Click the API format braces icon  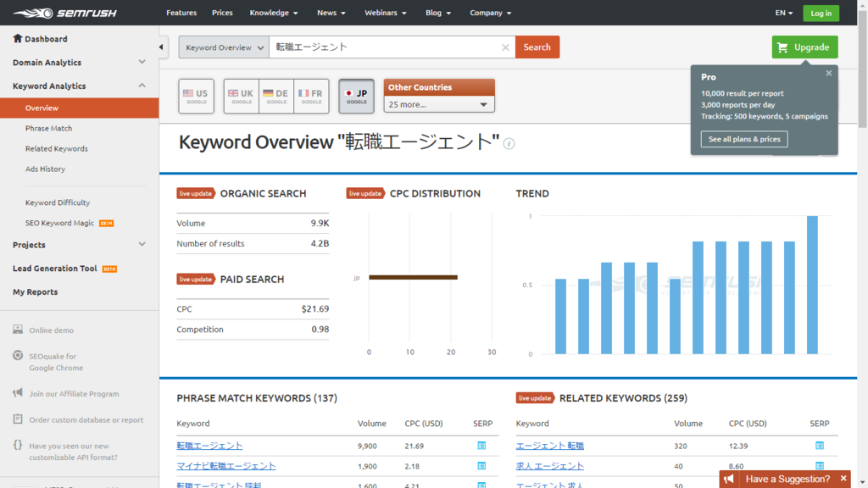[x=18, y=445]
